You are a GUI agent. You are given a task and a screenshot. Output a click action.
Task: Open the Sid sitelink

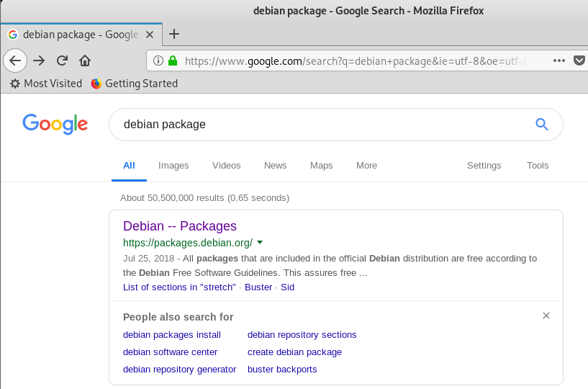(287, 287)
